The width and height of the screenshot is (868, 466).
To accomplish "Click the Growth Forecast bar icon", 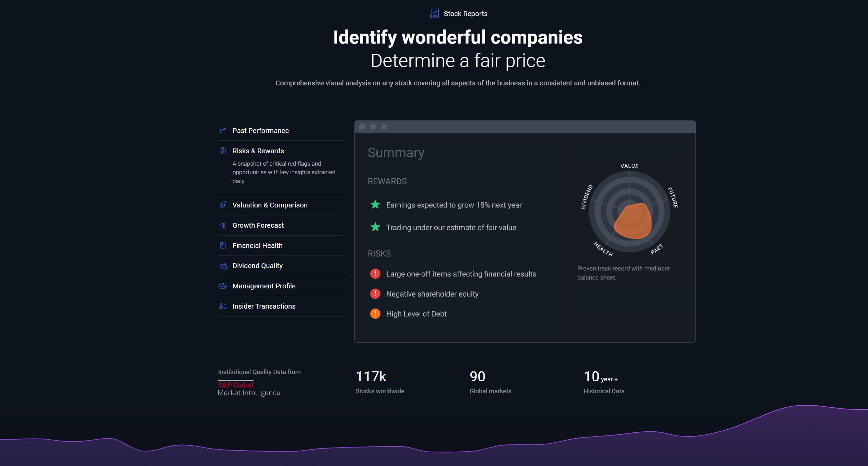I will [223, 225].
